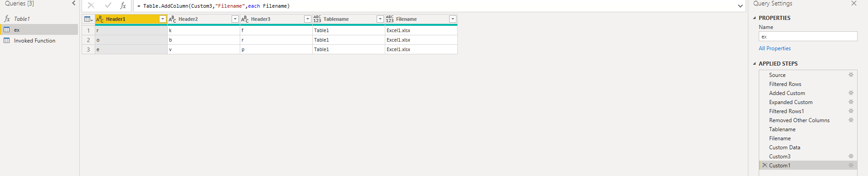Select the Header3 column header

pos(276,19)
